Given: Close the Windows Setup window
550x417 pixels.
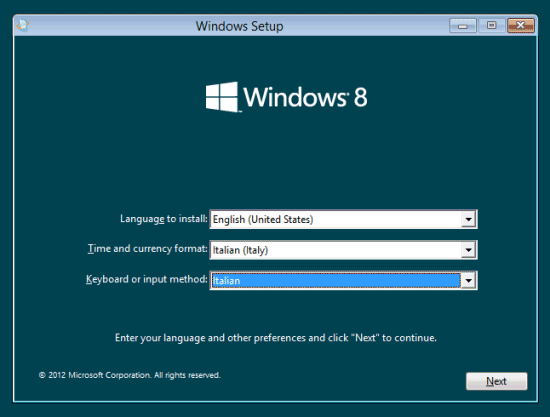Looking at the screenshot, I should pyautogui.click(x=521, y=26).
